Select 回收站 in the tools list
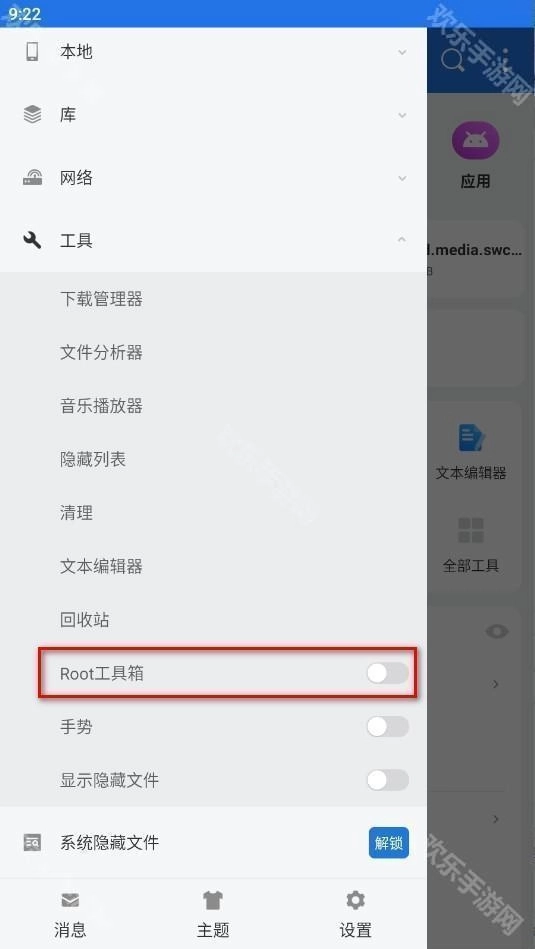 tap(85, 620)
